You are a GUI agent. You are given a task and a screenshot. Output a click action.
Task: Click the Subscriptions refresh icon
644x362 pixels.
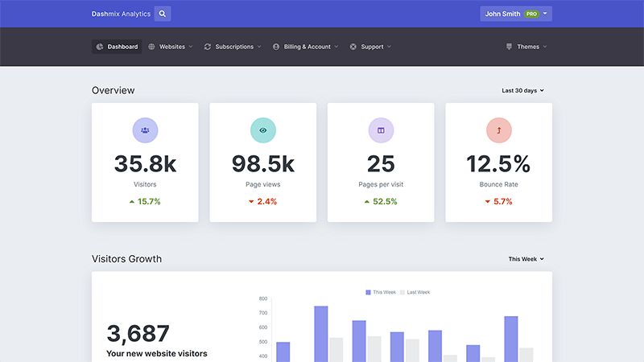click(208, 47)
